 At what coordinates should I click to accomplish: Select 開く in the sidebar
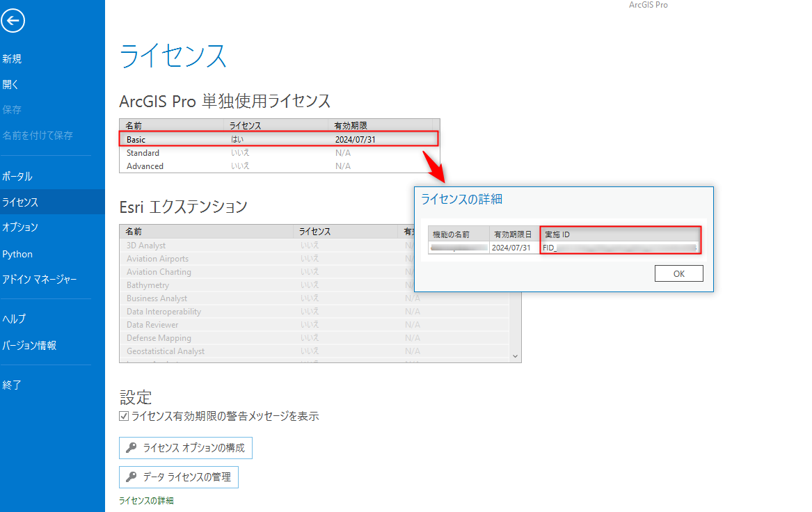[10, 85]
